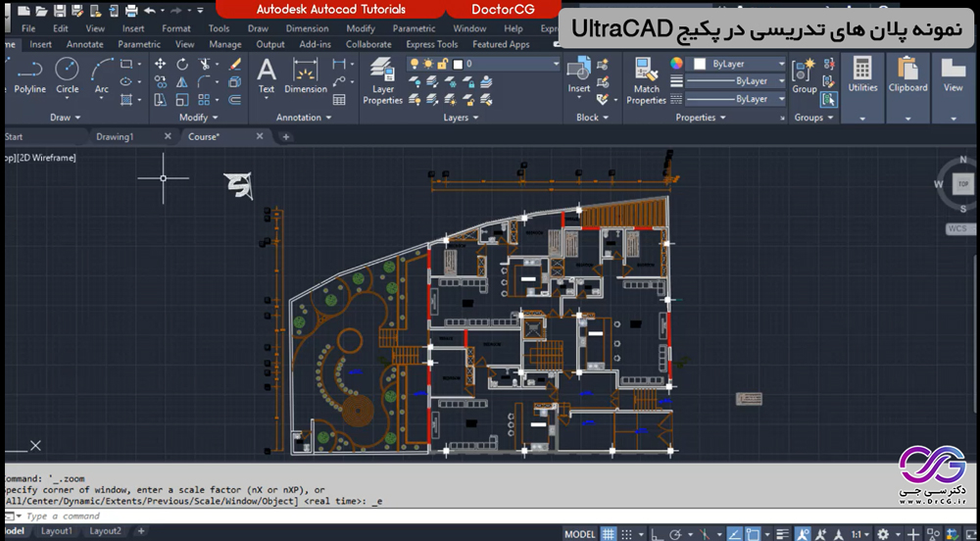Choose the Trim scissors tool
980x541 pixels.
pos(204,64)
